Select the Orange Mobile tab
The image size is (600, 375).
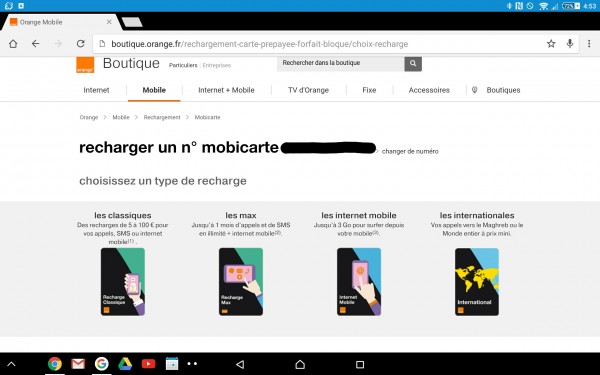pyautogui.click(x=61, y=22)
